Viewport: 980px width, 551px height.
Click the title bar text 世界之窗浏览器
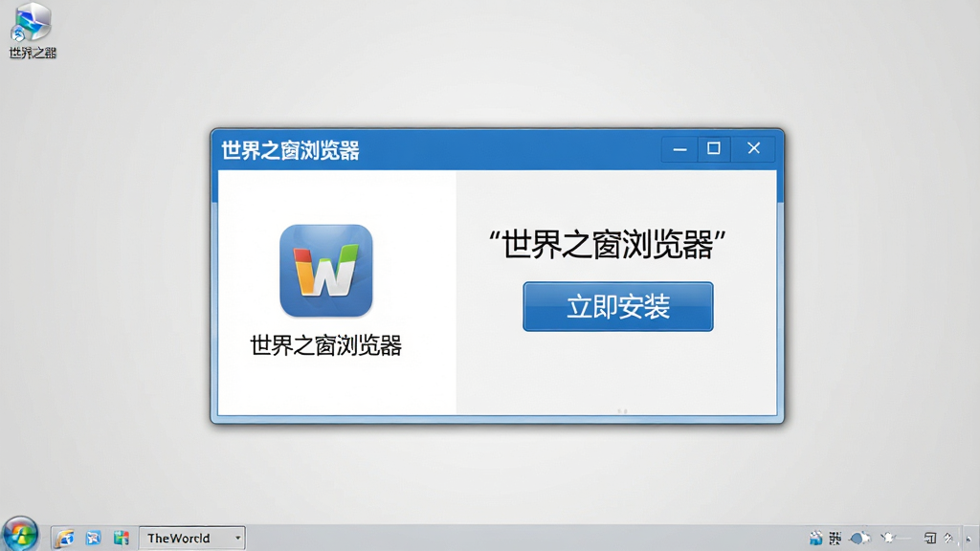pyautogui.click(x=291, y=150)
